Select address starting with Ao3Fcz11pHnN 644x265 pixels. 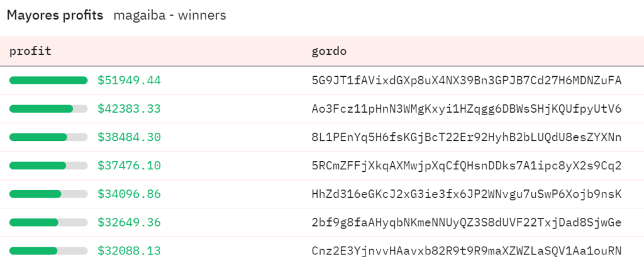point(467,109)
